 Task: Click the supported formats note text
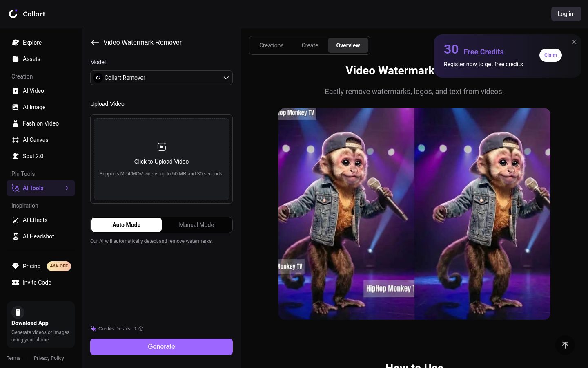point(161,174)
